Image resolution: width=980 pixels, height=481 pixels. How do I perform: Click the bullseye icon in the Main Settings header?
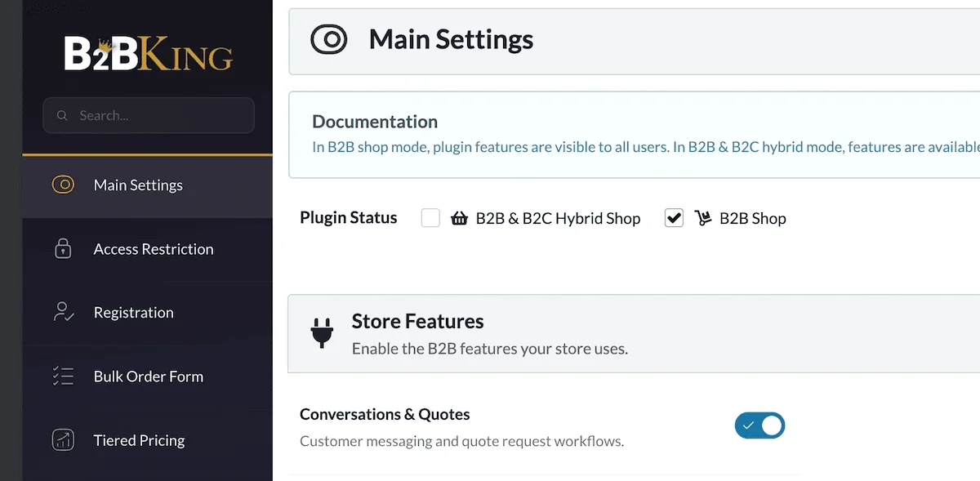(328, 38)
